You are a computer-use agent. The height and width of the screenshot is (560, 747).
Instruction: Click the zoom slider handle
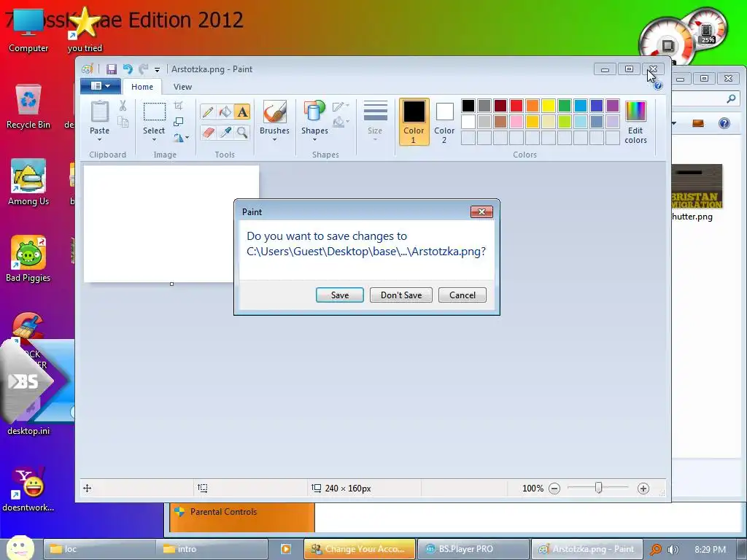coord(598,488)
